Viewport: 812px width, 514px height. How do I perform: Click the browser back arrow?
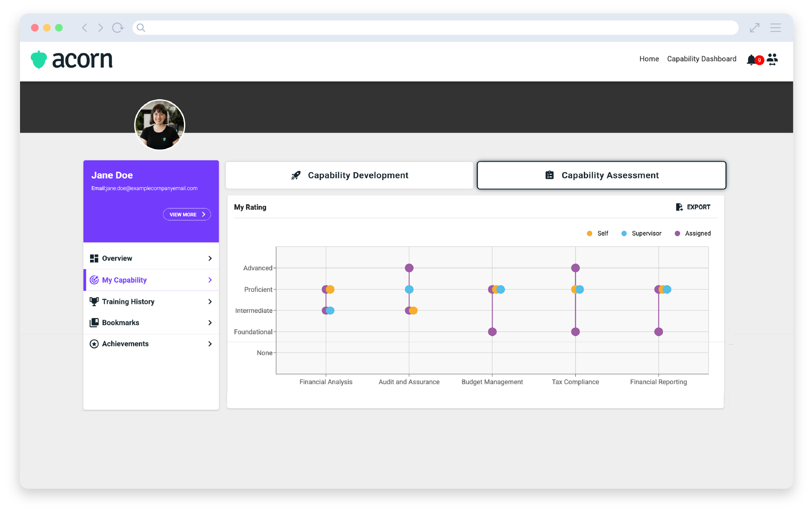85,28
